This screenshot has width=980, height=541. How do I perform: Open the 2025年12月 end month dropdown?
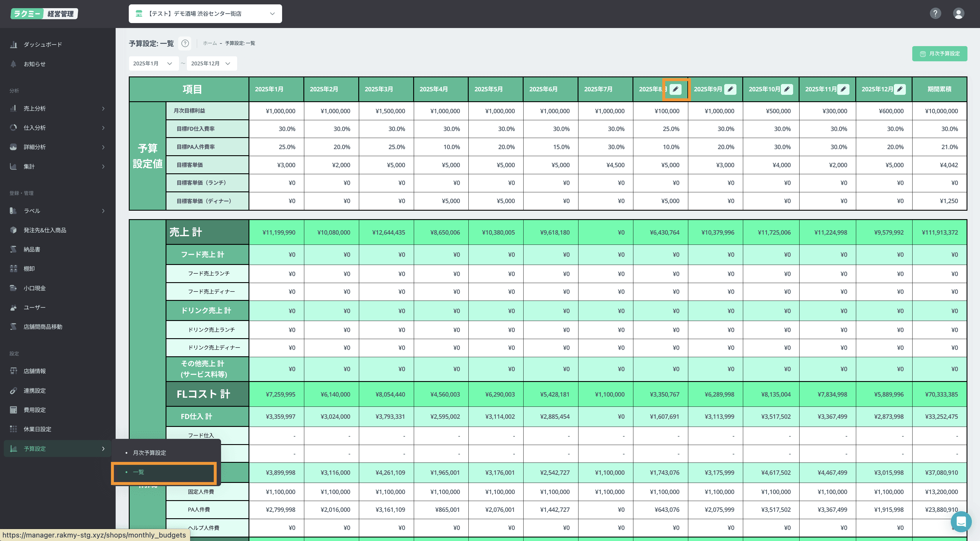(x=211, y=64)
